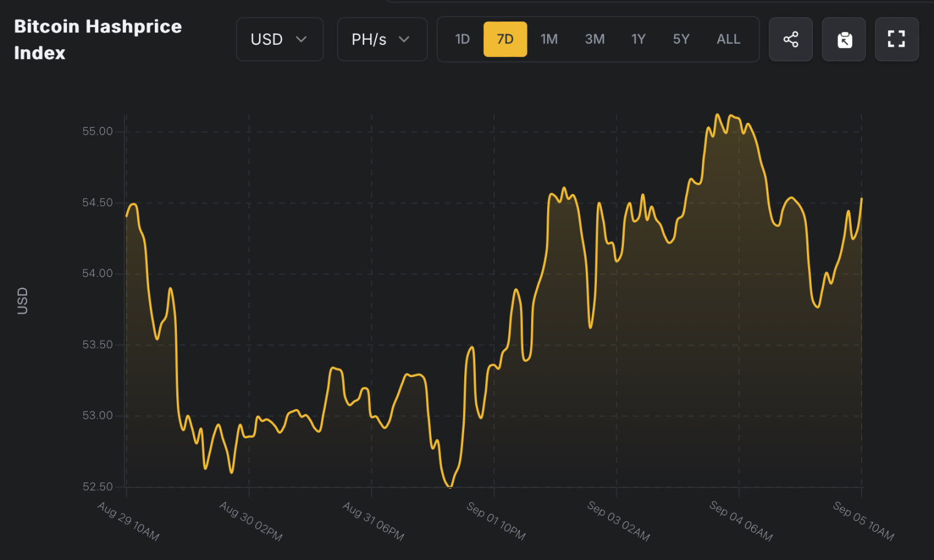Click the 52.50 y-axis label

click(98, 487)
